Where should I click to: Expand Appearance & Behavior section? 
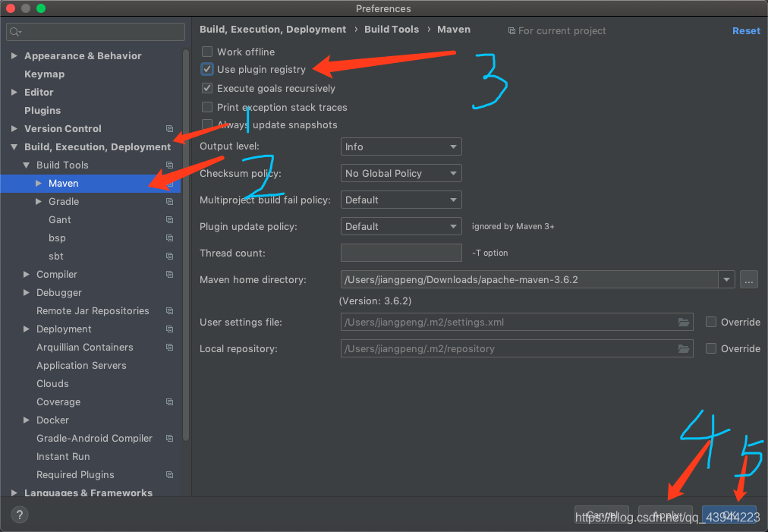[14, 56]
